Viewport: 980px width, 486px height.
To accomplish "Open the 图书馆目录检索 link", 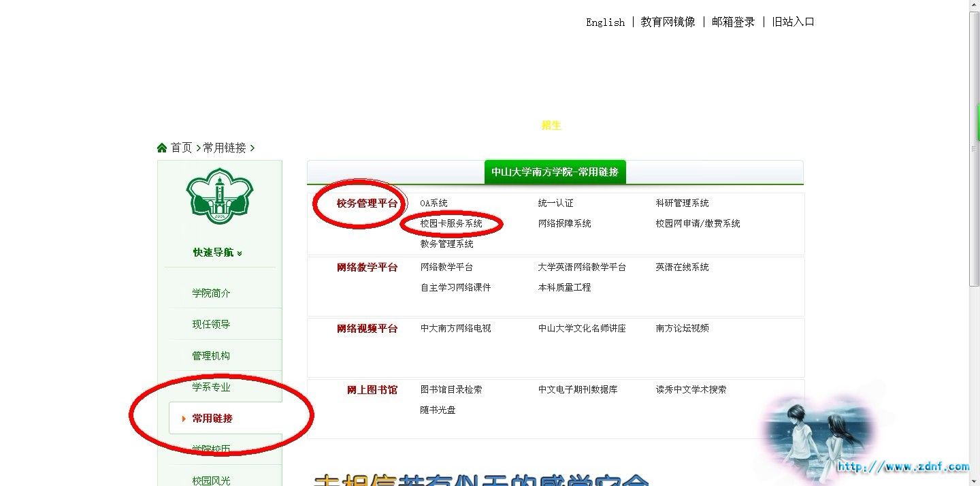I will pos(451,389).
